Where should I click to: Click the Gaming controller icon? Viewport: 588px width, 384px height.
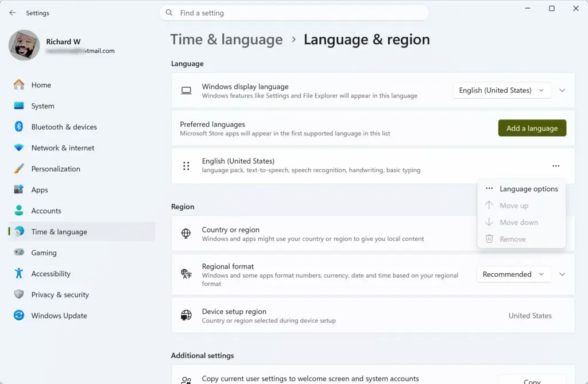pyautogui.click(x=19, y=253)
